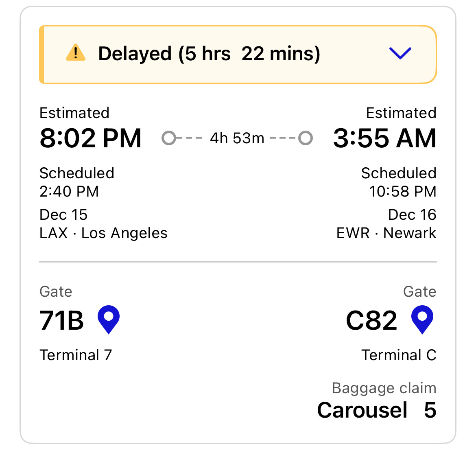Select arrival gate C82 text
This screenshot has height=453, width=476.
[x=371, y=320]
